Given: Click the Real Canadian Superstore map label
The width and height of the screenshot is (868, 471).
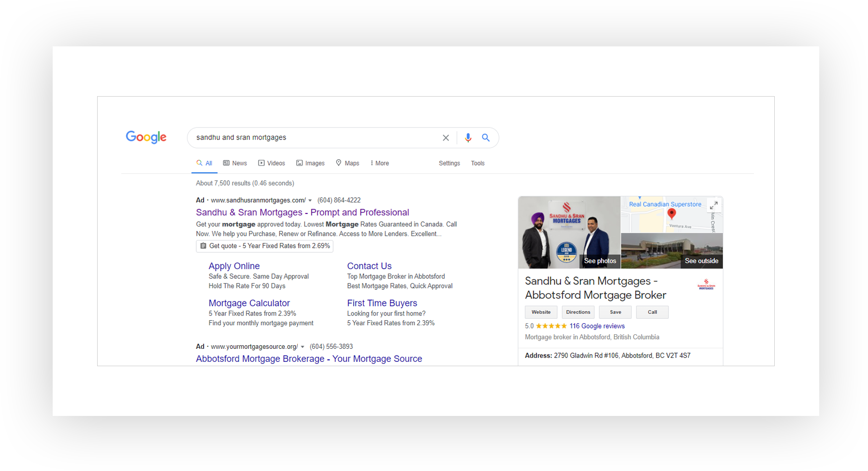Looking at the screenshot, I should 665,204.
